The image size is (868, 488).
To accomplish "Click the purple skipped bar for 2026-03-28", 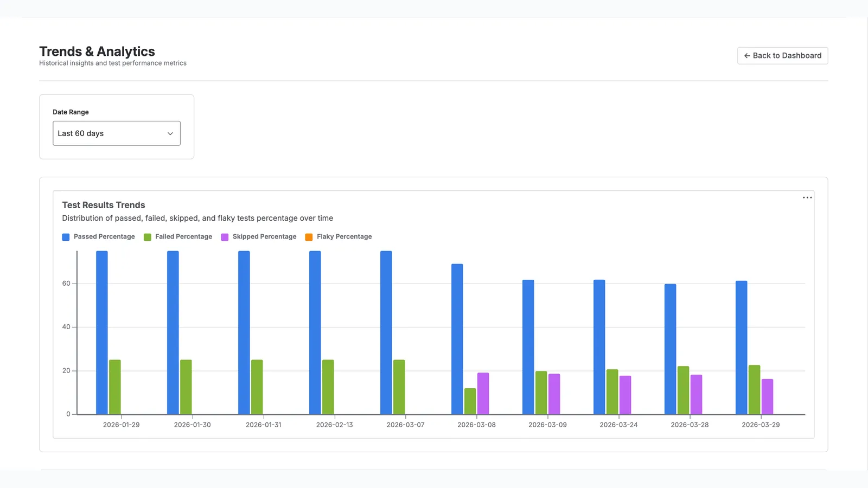I will [x=697, y=395].
